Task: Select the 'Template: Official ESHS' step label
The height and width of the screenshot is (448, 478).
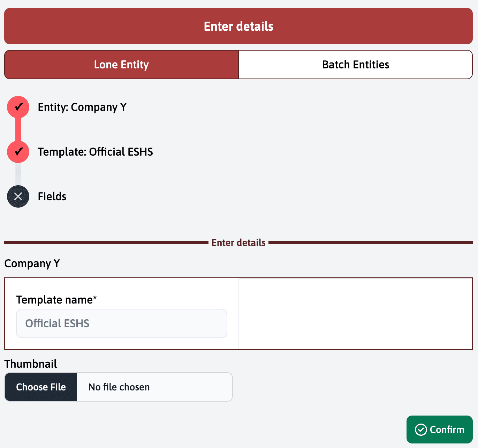Action: click(95, 152)
